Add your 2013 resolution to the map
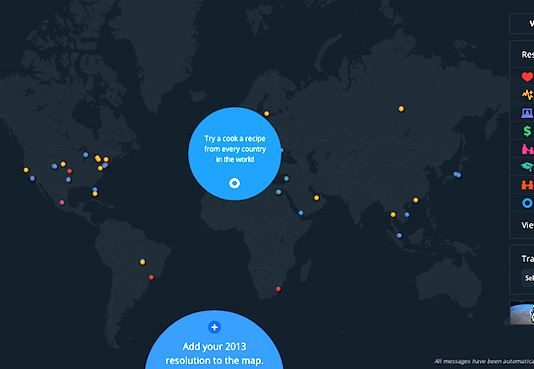 (x=214, y=353)
